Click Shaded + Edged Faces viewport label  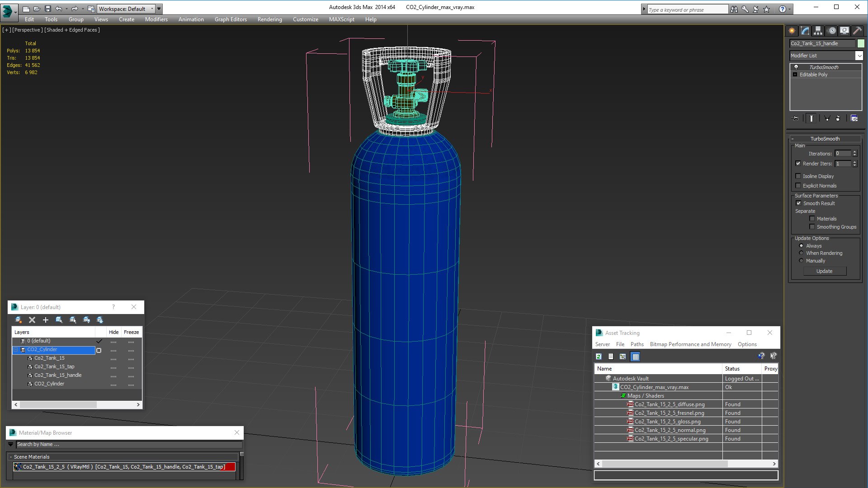pyautogui.click(x=72, y=30)
